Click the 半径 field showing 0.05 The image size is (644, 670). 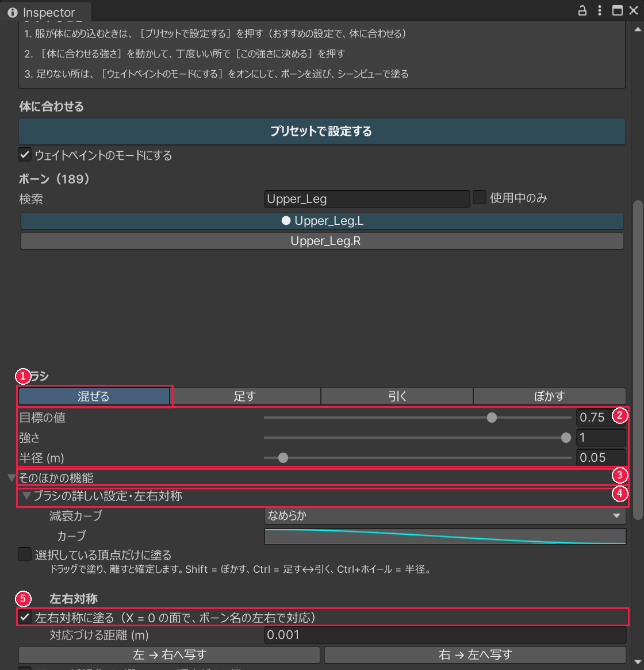[601, 458]
